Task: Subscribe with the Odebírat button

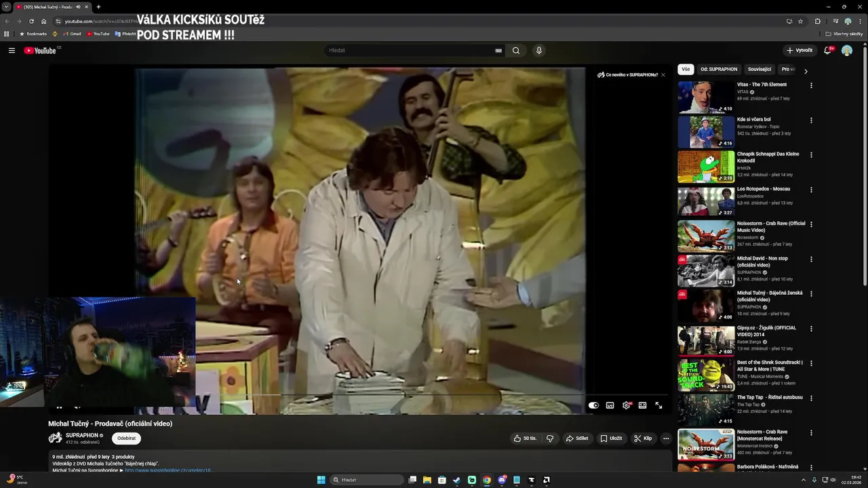Action: (x=126, y=439)
